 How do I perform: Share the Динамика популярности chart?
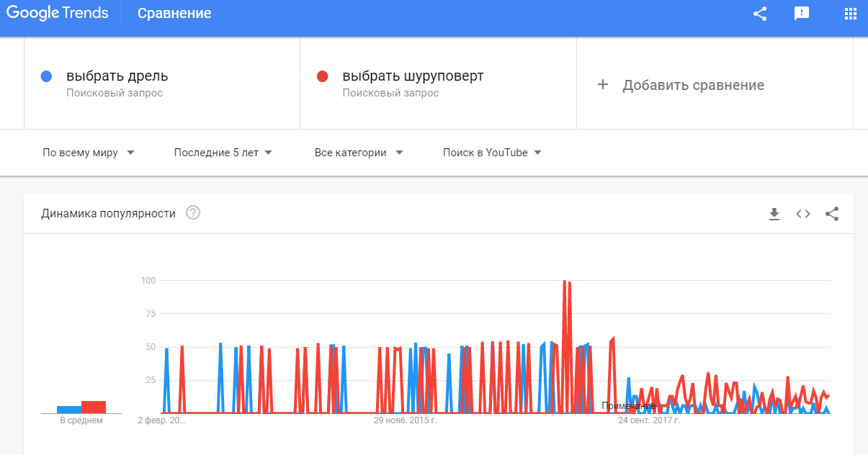coord(832,214)
